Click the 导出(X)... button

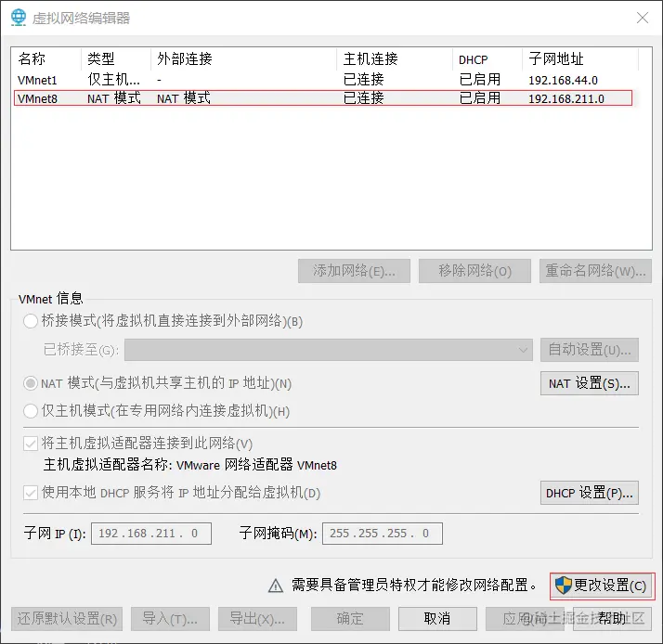[x=257, y=619]
